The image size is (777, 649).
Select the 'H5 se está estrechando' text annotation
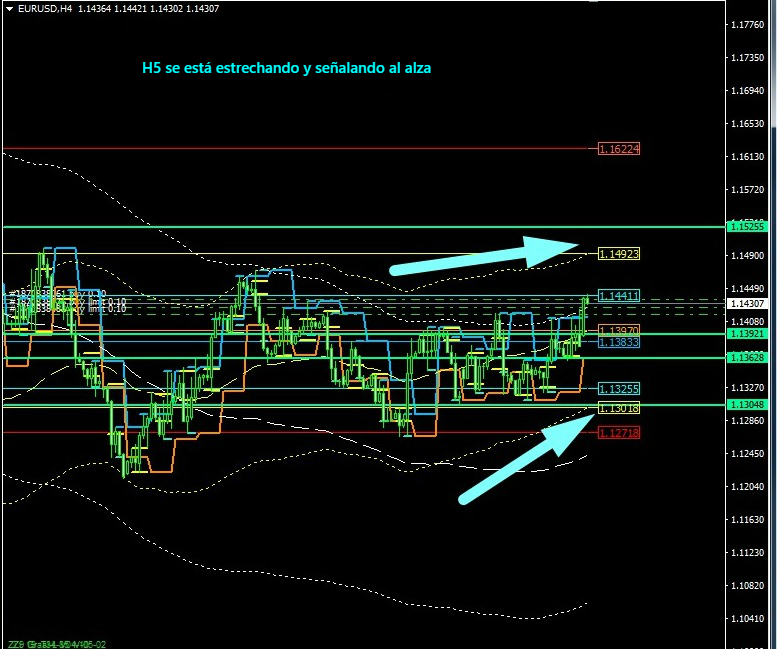click(287, 69)
